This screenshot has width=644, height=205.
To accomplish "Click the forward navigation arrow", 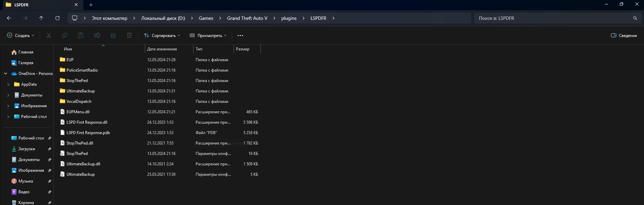I will [x=25, y=18].
